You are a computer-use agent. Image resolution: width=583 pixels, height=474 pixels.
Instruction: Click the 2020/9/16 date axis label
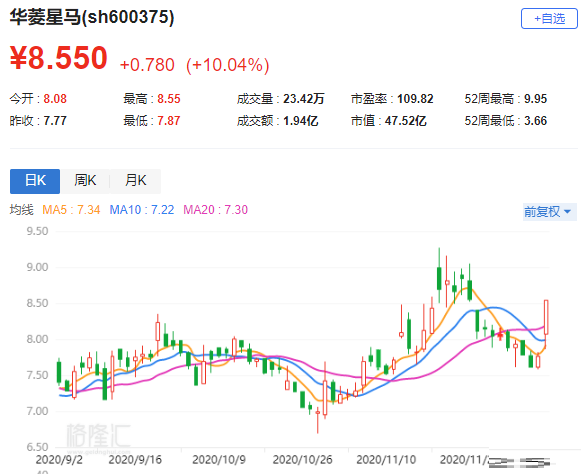coord(135,460)
